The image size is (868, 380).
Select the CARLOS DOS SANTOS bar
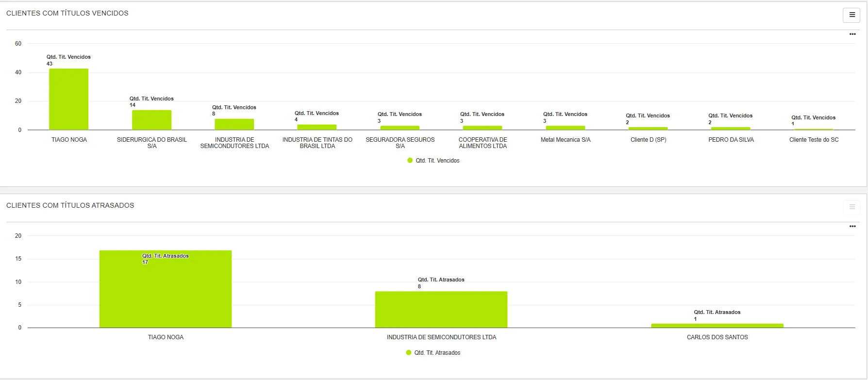pyautogui.click(x=717, y=326)
